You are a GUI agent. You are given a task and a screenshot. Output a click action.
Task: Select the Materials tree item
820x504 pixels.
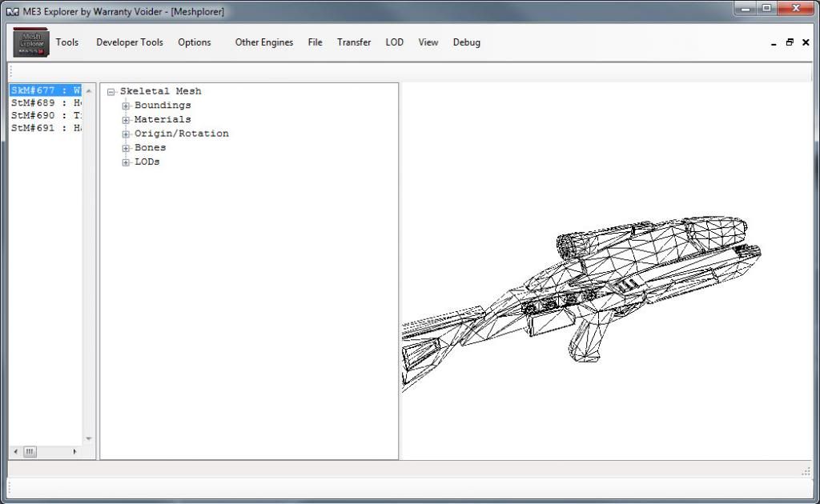pyautogui.click(x=163, y=120)
